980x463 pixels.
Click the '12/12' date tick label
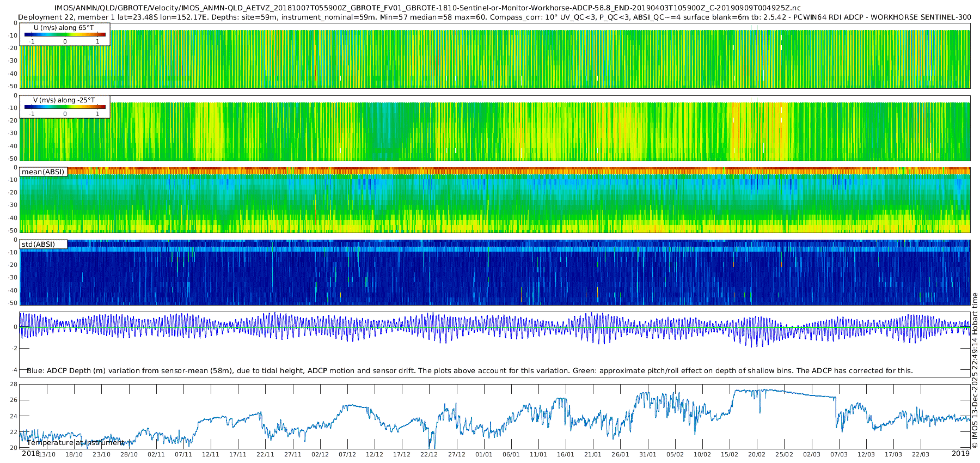pos(375,454)
